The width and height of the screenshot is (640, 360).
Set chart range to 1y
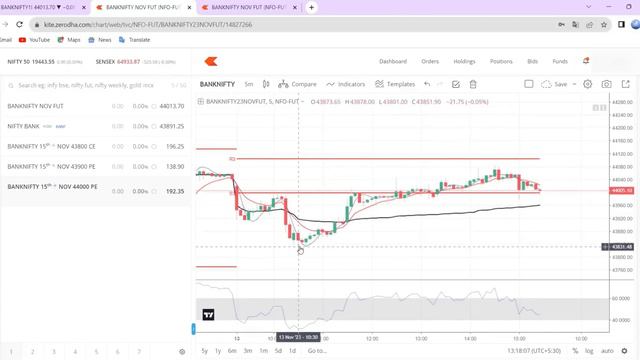218,351
